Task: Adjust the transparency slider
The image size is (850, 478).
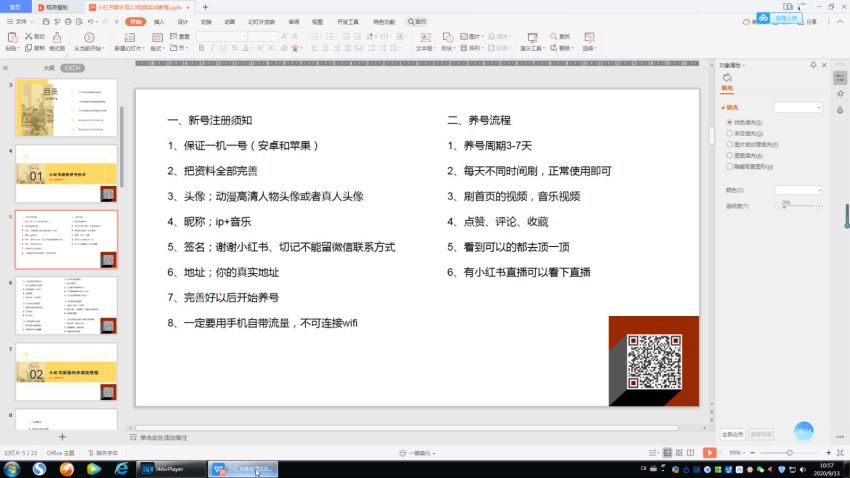Action: (x=799, y=206)
